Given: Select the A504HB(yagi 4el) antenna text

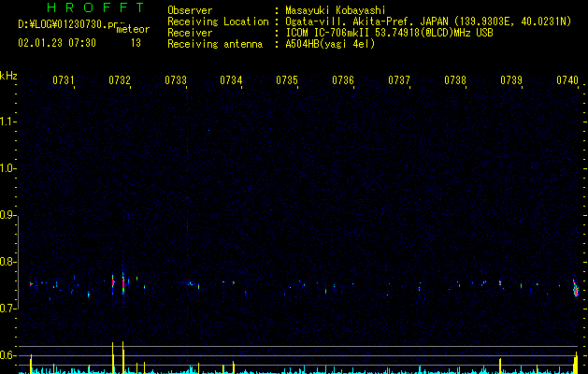Looking at the screenshot, I should click(x=330, y=44).
